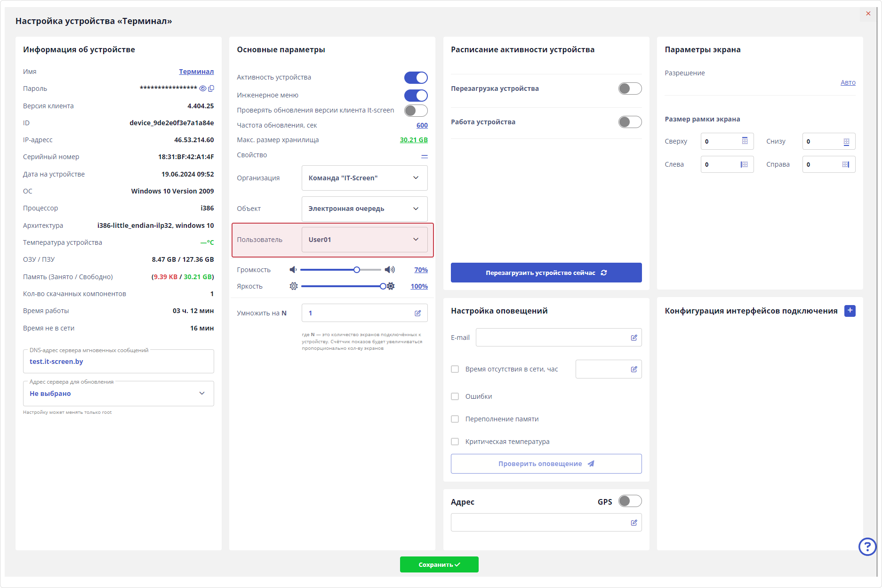Click the low brightness sun icon
The height and width of the screenshot is (588, 882).
294,286
